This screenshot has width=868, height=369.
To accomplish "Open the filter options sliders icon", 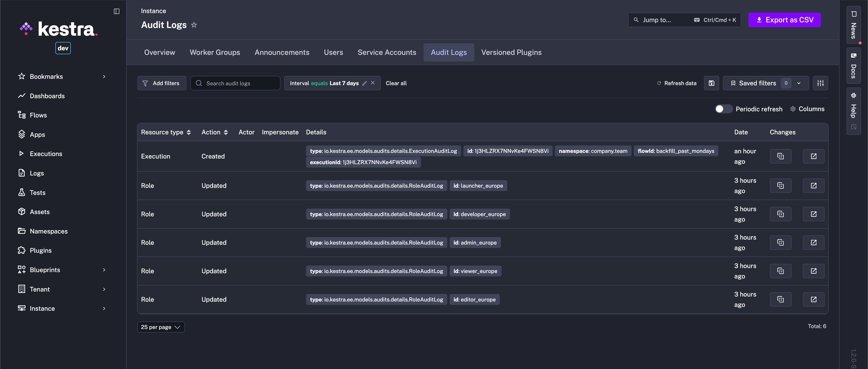I will (x=821, y=83).
